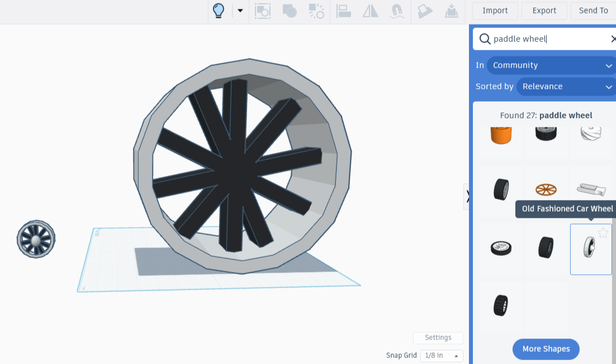Select the Mirror tool icon

pyautogui.click(x=371, y=11)
